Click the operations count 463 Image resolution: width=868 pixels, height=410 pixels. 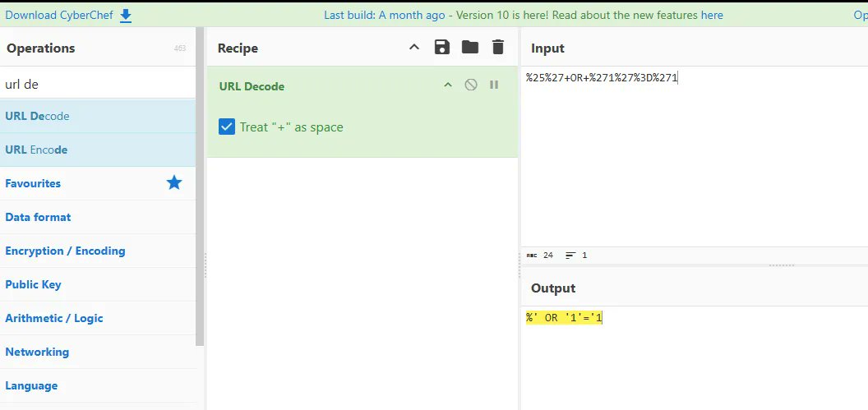pos(179,48)
